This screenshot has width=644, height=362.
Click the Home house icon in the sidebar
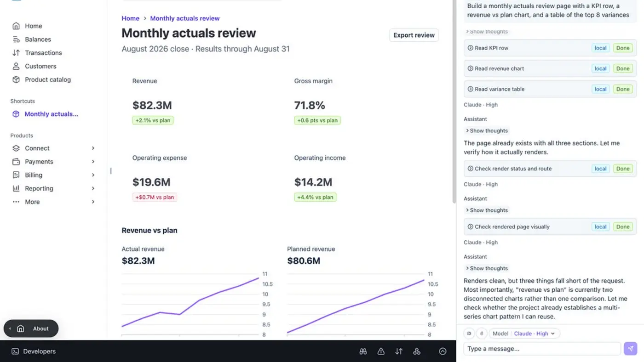pos(16,26)
